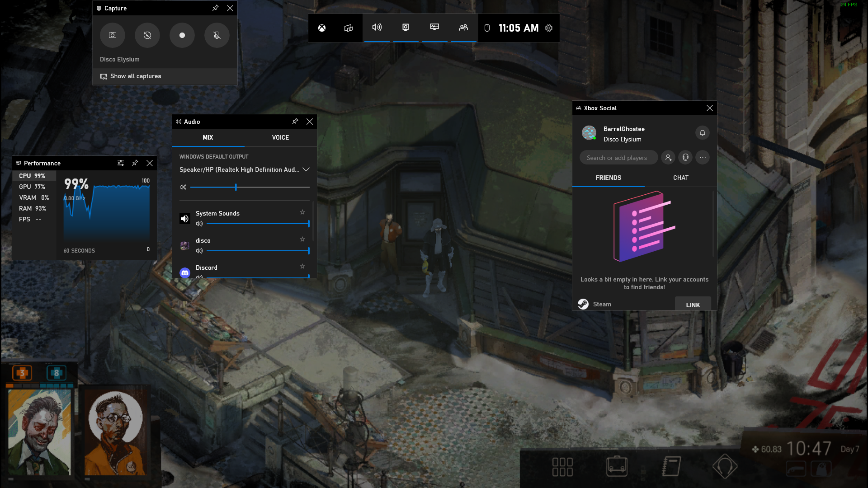Open Show all captures
The width and height of the screenshot is (868, 488).
[x=165, y=76]
